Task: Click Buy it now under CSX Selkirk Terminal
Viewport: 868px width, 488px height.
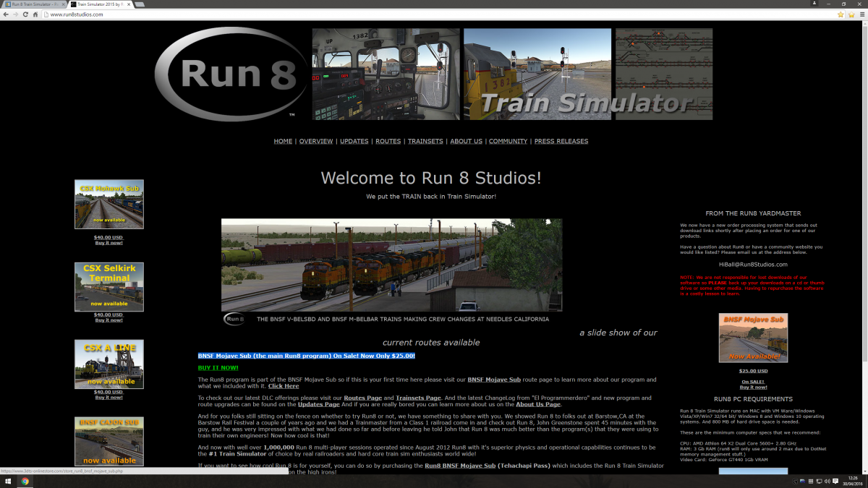Action: point(109,320)
